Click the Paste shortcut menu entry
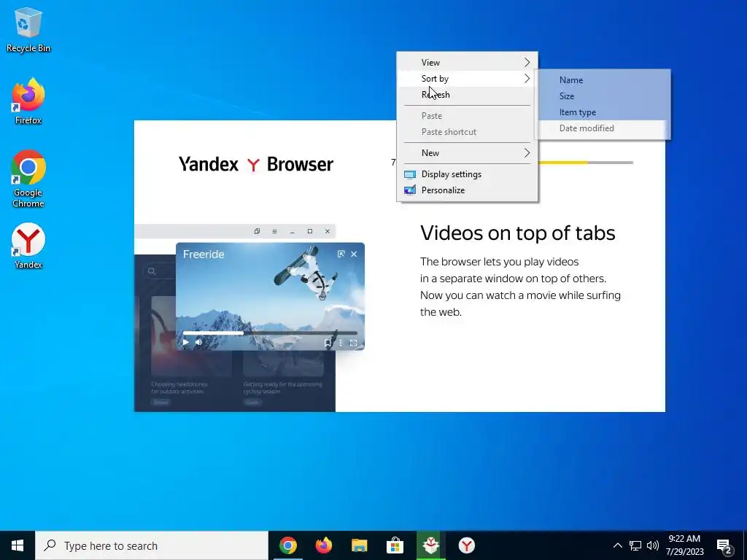Screen dimensions: 747x560 point(468,132)
